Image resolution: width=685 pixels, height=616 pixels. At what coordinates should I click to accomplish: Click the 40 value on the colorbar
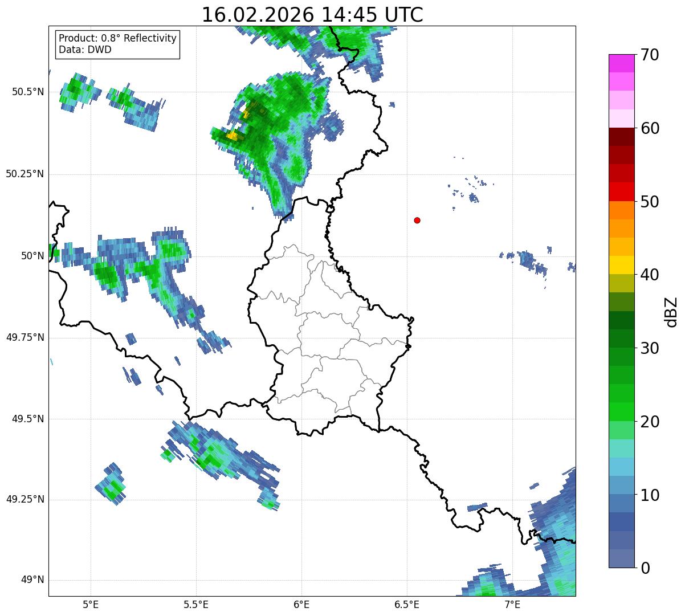tap(650, 275)
